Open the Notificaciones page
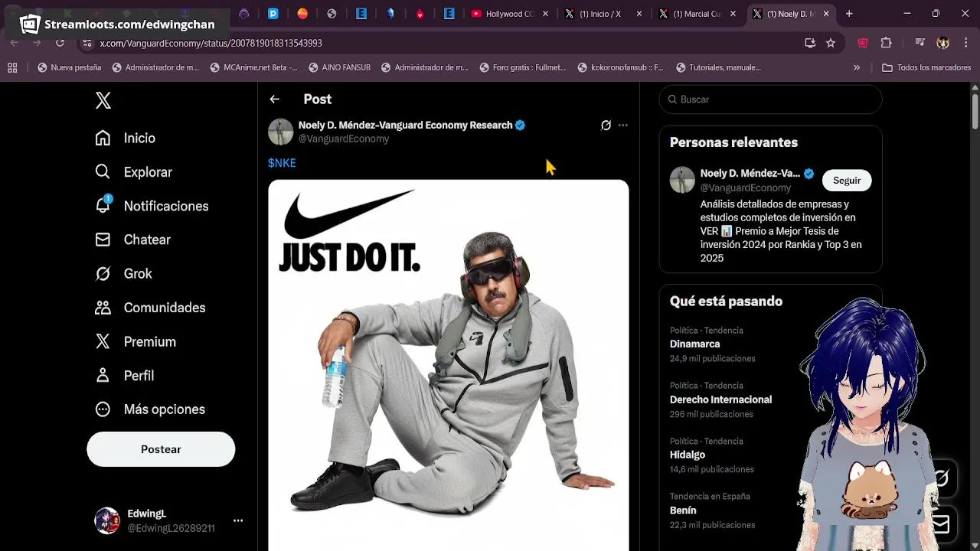Image resolution: width=980 pixels, height=551 pixels. [x=152, y=206]
